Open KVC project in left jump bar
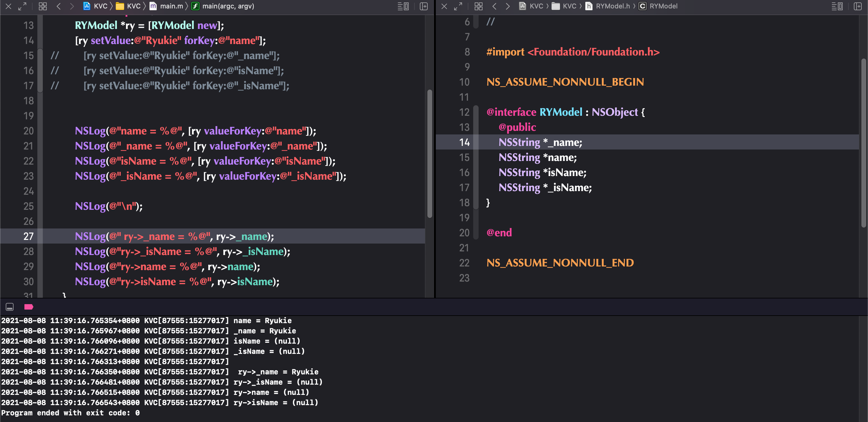The height and width of the screenshot is (422, 868). 95,6
